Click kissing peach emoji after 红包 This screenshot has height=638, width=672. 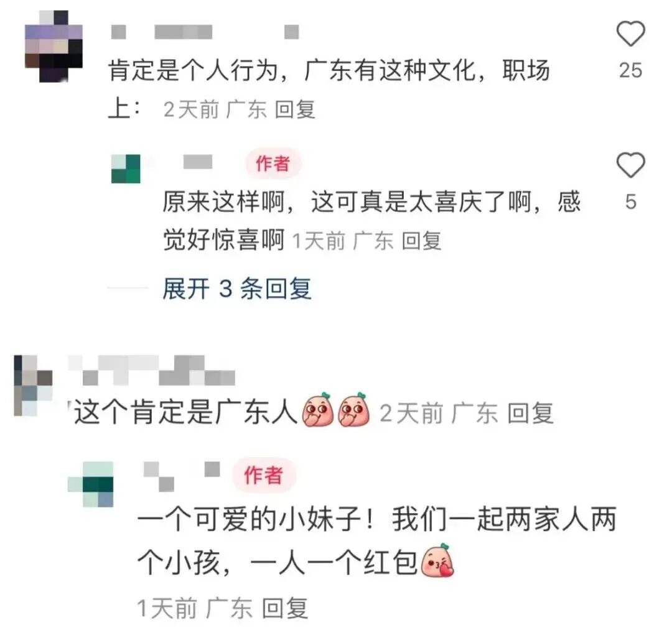click(437, 560)
